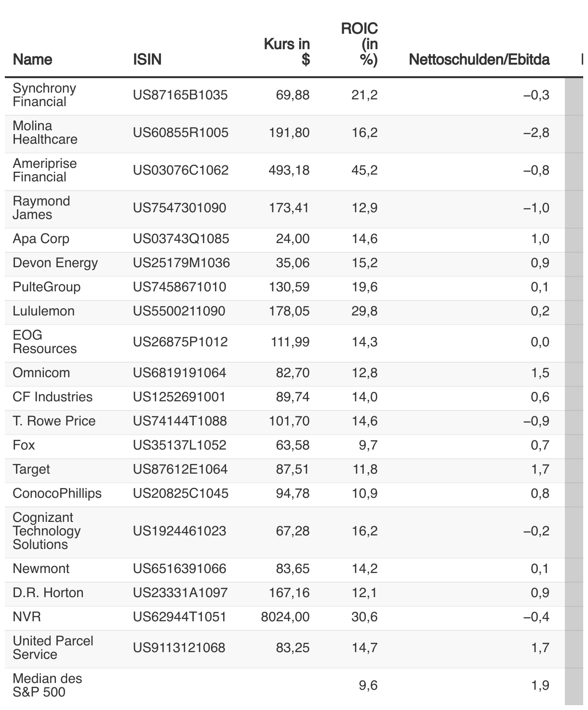This screenshot has width=588, height=710.
Task: Click the Cognizant Technology Solutions name cell
Action: pos(47,531)
